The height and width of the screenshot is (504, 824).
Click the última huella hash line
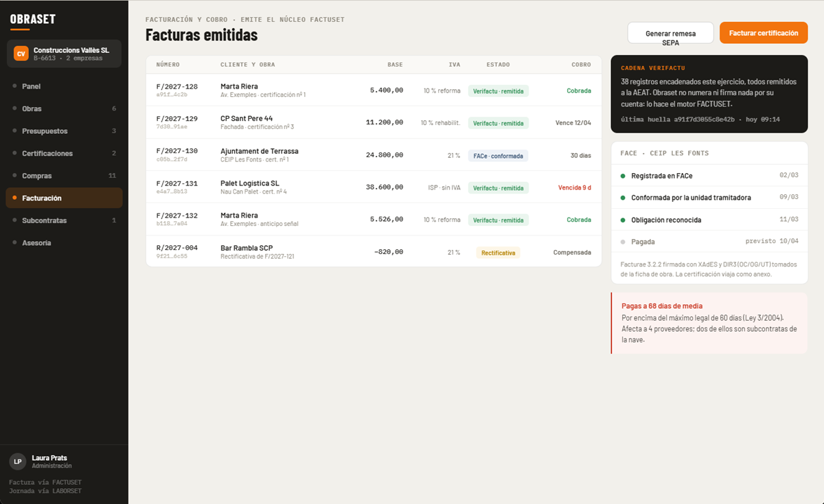tap(700, 119)
